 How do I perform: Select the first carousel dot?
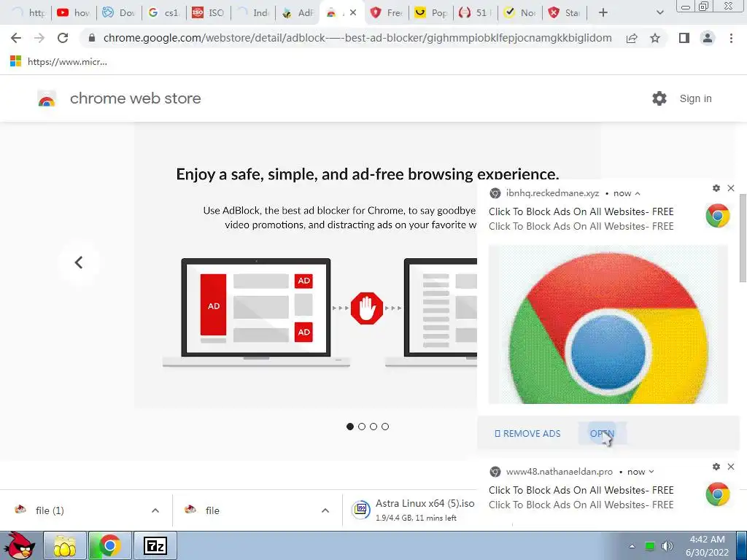350,427
